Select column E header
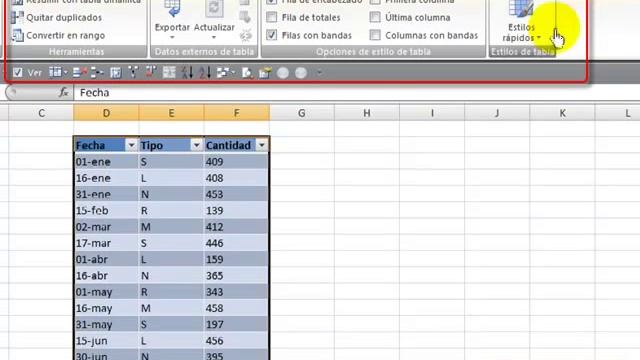640x360 pixels. point(171,113)
